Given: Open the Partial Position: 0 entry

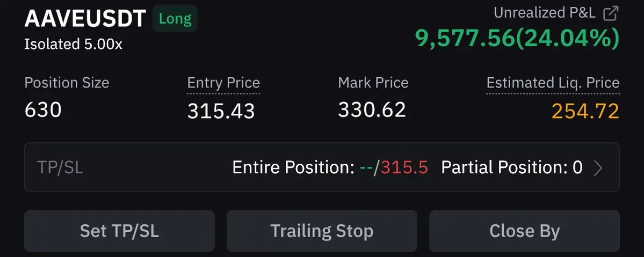Looking at the screenshot, I should point(512,168).
